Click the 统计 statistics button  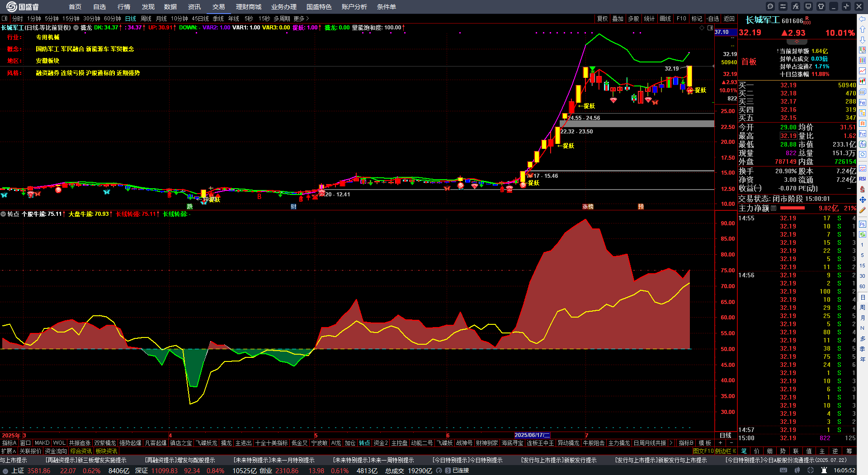[x=649, y=19]
